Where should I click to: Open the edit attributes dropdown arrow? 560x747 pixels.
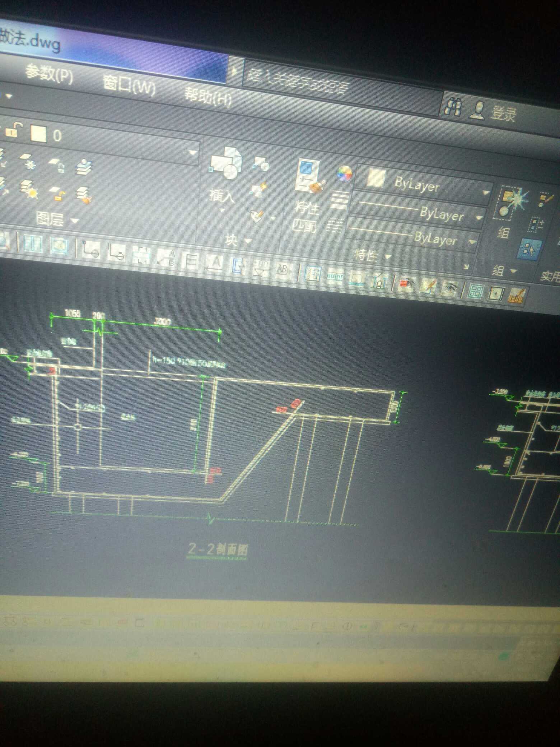274,218
